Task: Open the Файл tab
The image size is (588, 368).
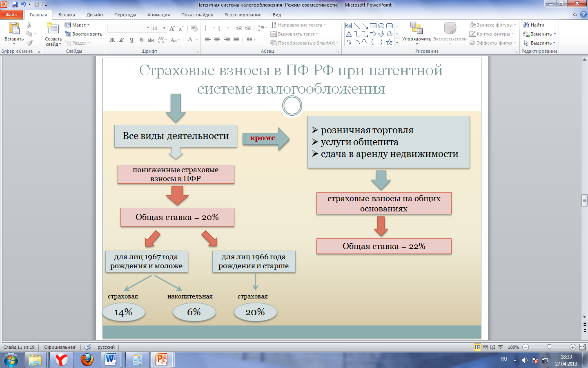Action: point(11,15)
